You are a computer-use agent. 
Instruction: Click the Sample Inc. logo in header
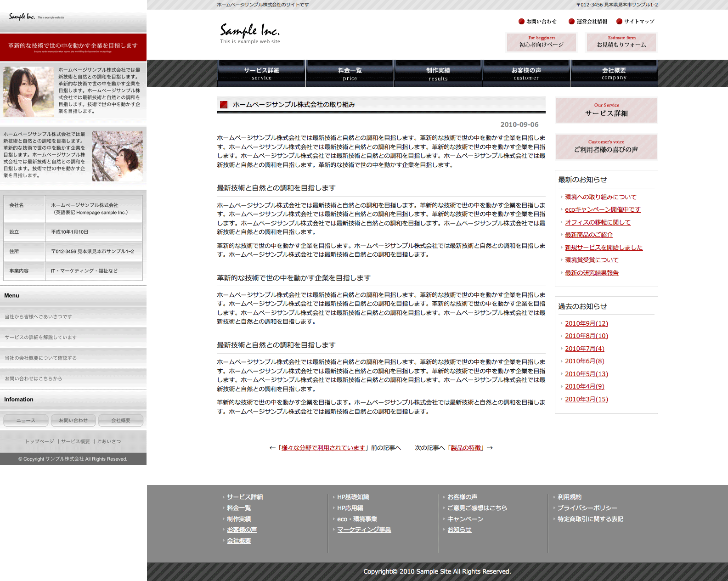click(249, 33)
